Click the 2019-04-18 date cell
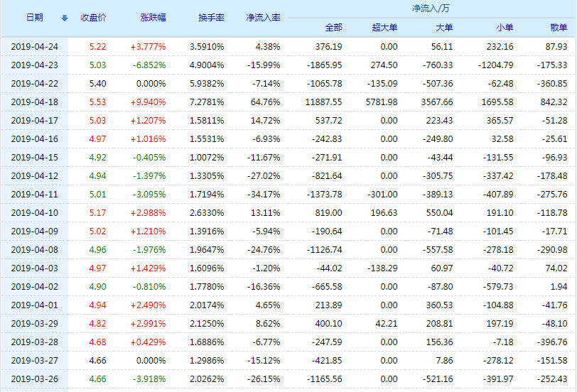Image resolution: width=577 pixels, height=392 pixels. tap(34, 102)
